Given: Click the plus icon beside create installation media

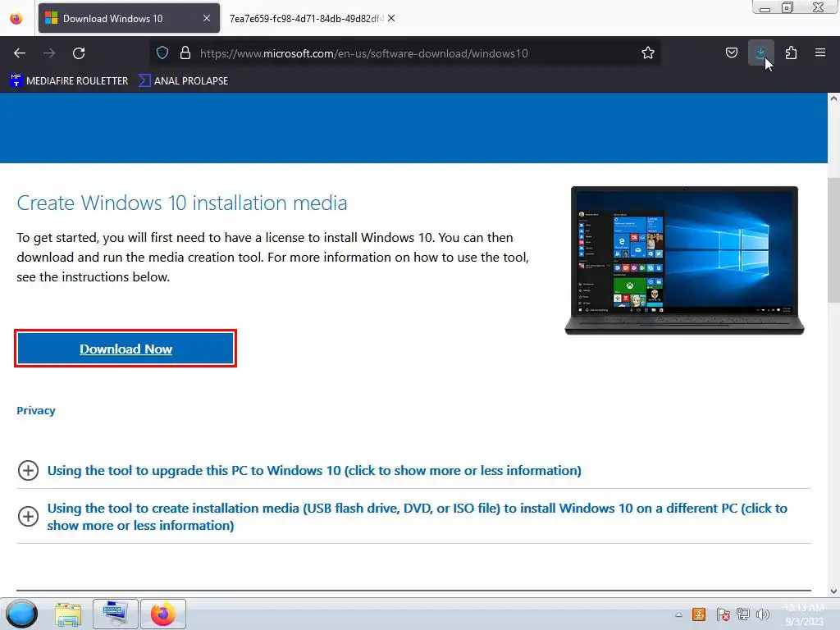Looking at the screenshot, I should click(x=29, y=517).
